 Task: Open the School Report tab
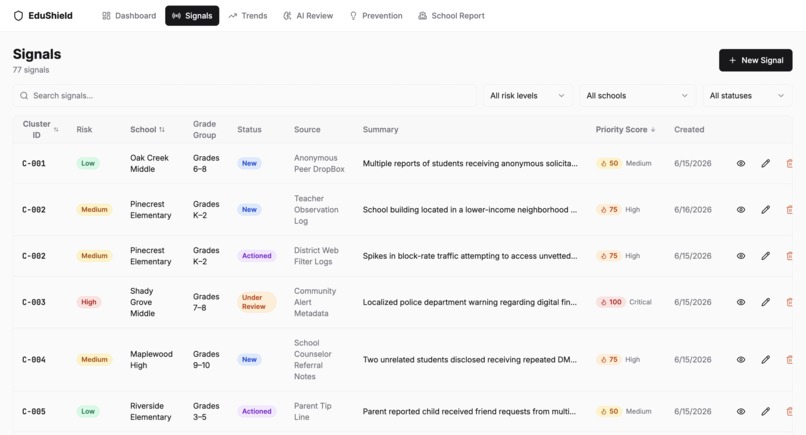click(x=451, y=16)
